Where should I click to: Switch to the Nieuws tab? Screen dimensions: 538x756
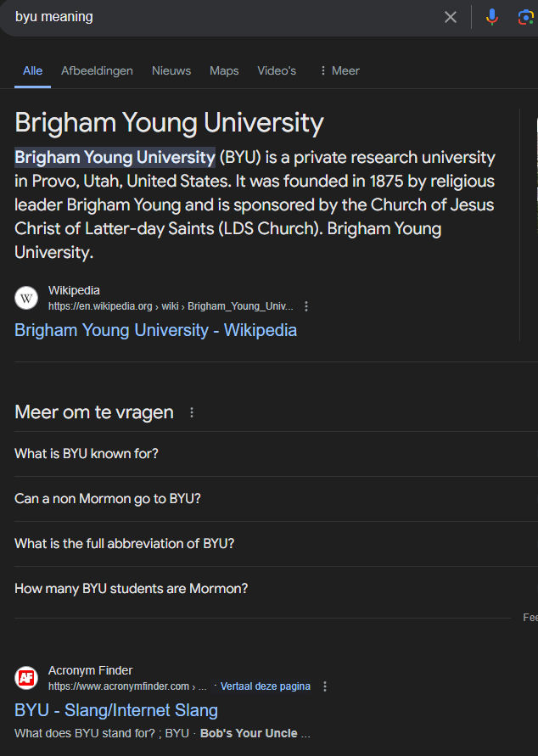pos(171,71)
